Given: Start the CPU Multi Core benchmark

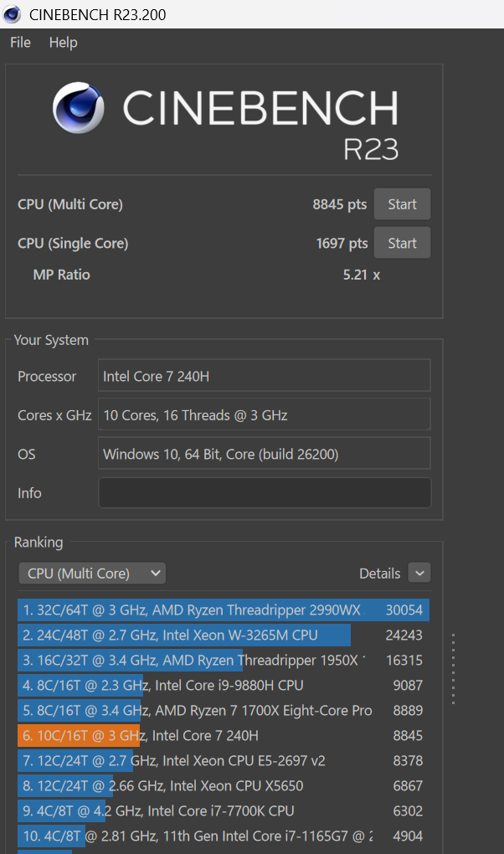Looking at the screenshot, I should [402, 203].
